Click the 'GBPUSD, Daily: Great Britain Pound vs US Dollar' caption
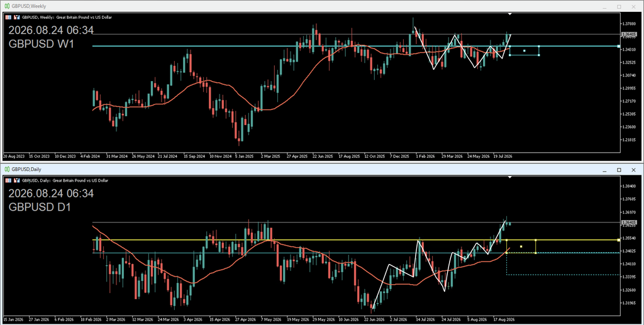This screenshot has height=325, width=644. point(65,180)
